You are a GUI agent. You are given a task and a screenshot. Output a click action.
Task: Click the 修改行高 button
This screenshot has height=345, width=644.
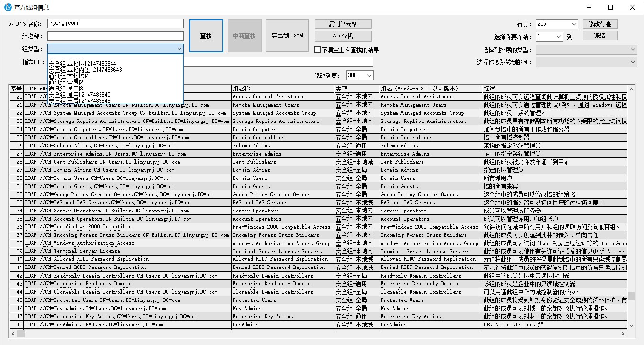point(600,24)
